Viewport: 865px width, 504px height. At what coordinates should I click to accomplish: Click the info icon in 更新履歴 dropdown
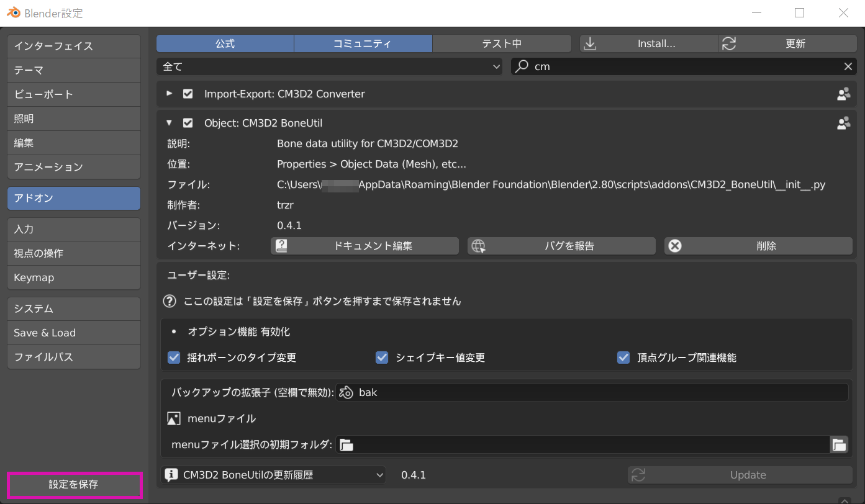tap(170, 475)
